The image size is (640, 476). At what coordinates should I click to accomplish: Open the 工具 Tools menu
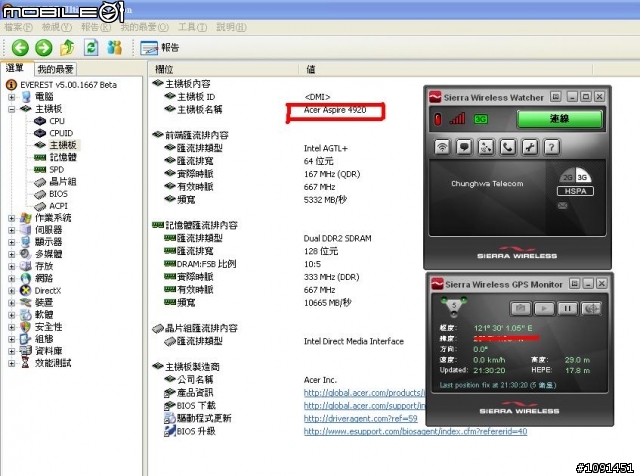click(192, 27)
